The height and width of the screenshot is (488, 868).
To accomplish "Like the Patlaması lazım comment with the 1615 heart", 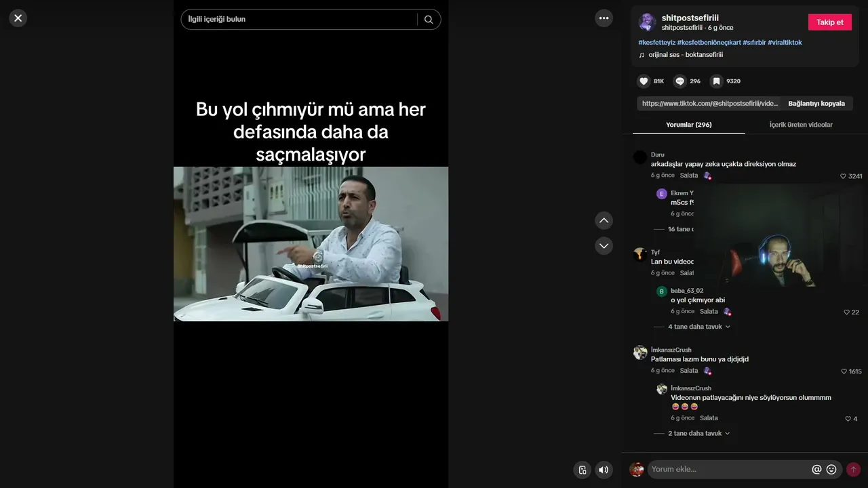I will point(844,371).
